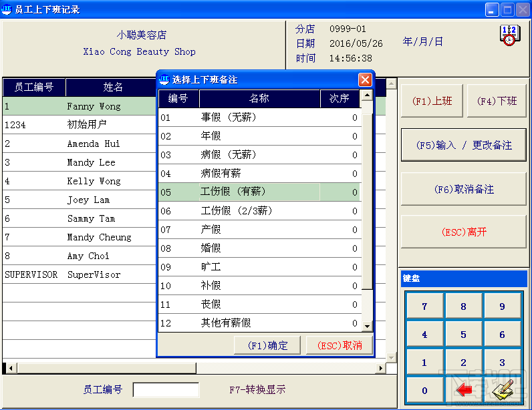Click the (F1)上班 clock-in button
This screenshot has height=410, width=532.
[432, 101]
